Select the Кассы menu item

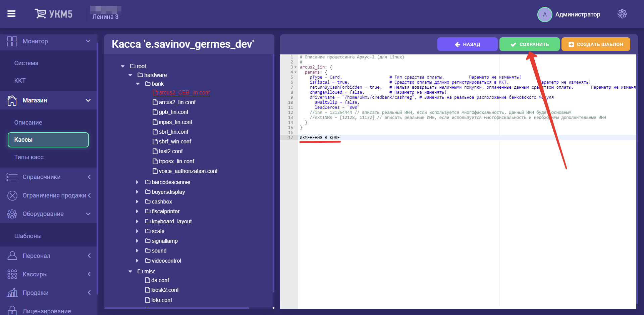click(48, 140)
